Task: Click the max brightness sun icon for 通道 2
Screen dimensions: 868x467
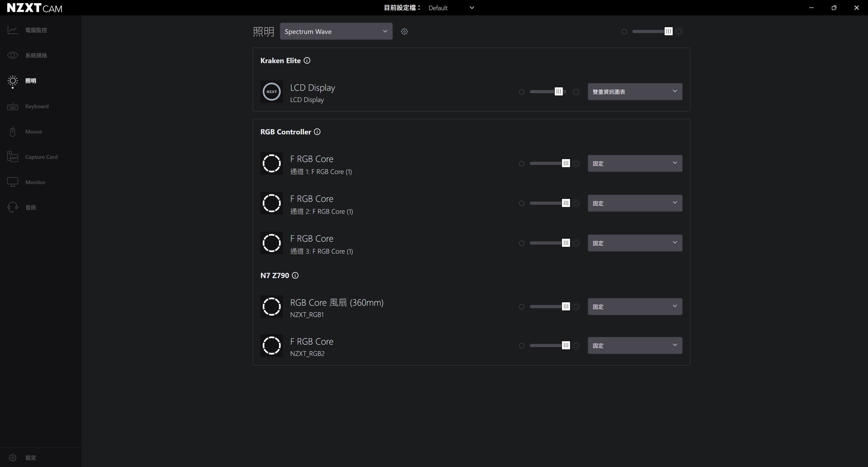Action: (576, 203)
